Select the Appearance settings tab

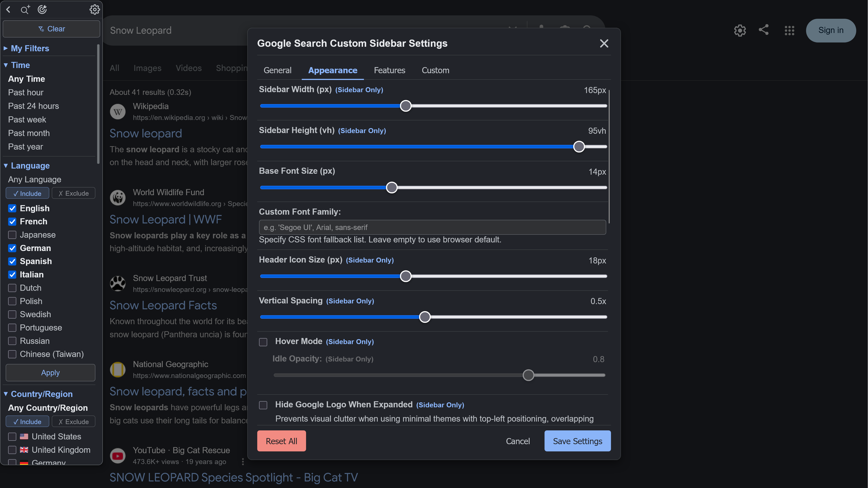[333, 70]
